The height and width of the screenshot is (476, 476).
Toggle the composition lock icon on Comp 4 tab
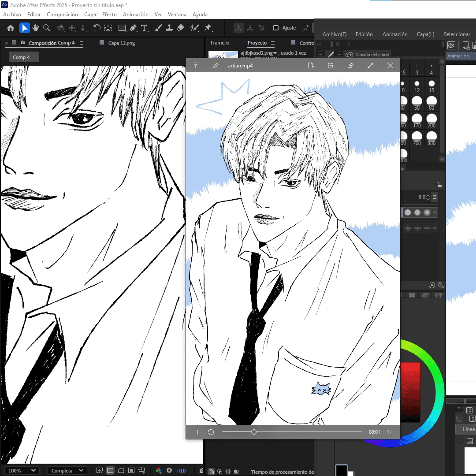point(23,42)
